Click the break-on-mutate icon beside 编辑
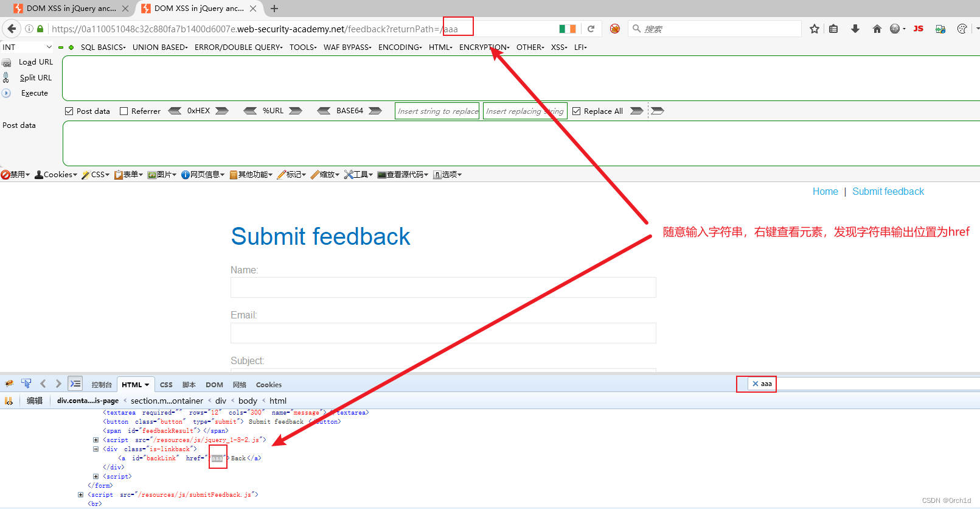This screenshot has height=509, width=980. point(9,401)
